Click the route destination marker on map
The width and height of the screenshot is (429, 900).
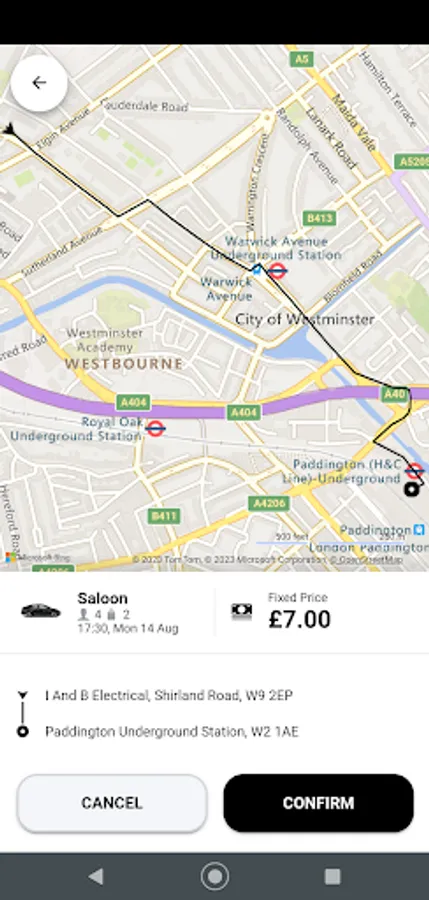[x=411, y=489]
